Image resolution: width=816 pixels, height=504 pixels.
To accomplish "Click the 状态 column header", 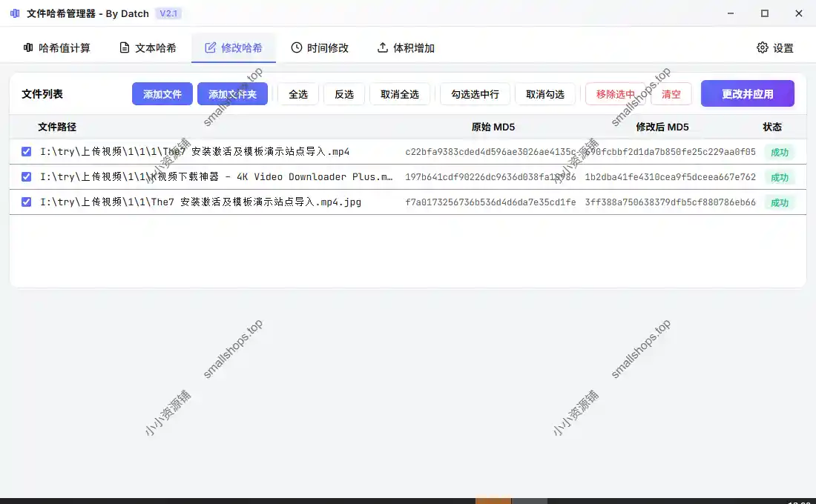I will [772, 127].
